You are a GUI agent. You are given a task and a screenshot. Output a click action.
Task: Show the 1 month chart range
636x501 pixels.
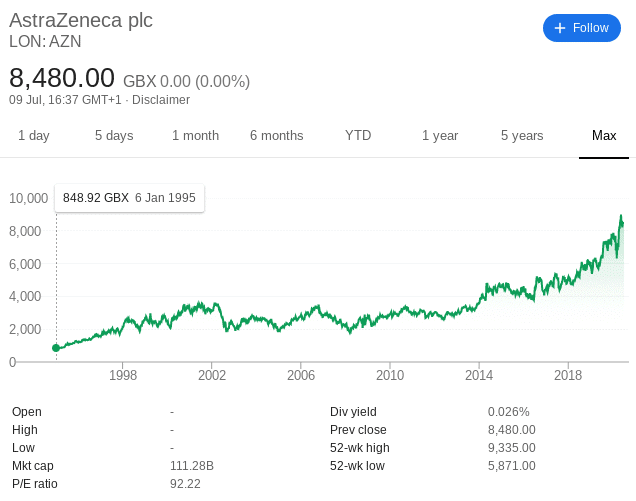click(x=195, y=135)
